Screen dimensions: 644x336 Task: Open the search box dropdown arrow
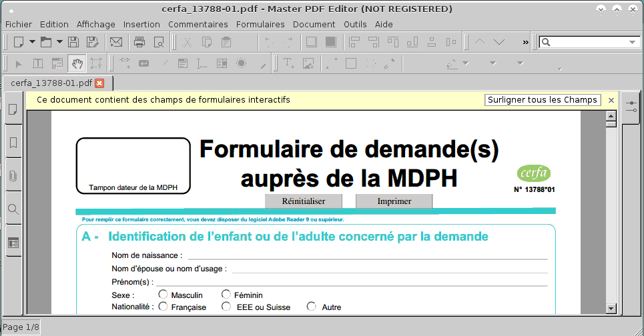[632, 42]
